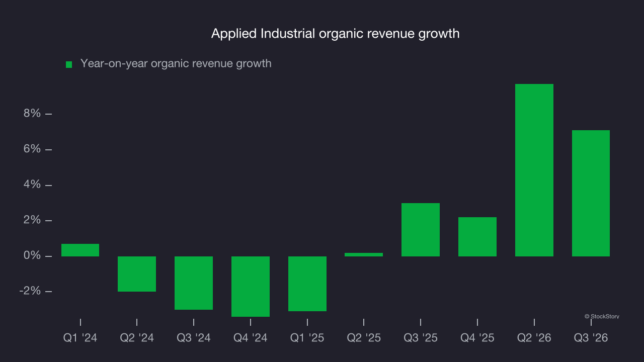The width and height of the screenshot is (644, 362).
Task: Select the tallest bar, Q2 '26
Action: [x=534, y=170]
